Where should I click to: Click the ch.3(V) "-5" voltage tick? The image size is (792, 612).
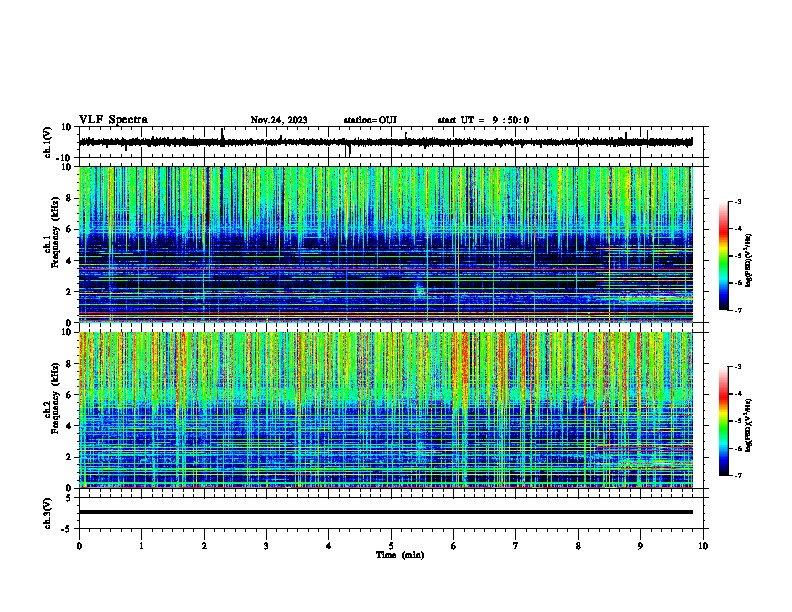[x=67, y=529]
